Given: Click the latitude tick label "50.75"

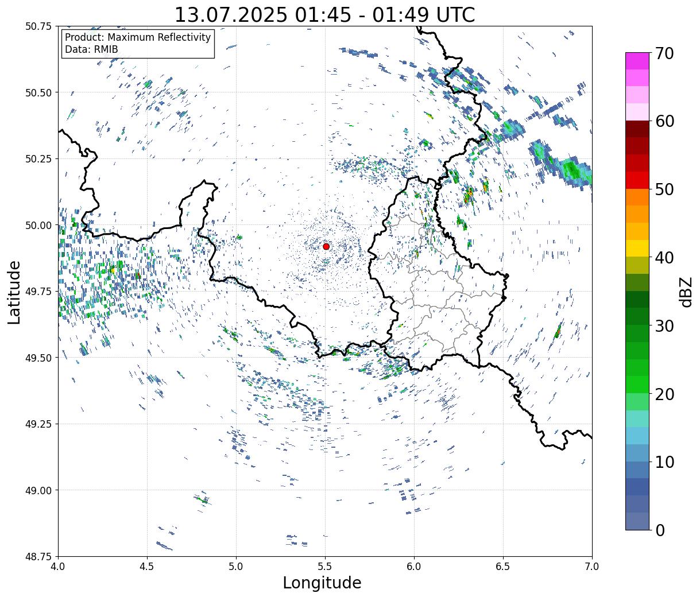Looking at the screenshot, I should pyautogui.click(x=38, y=26).
